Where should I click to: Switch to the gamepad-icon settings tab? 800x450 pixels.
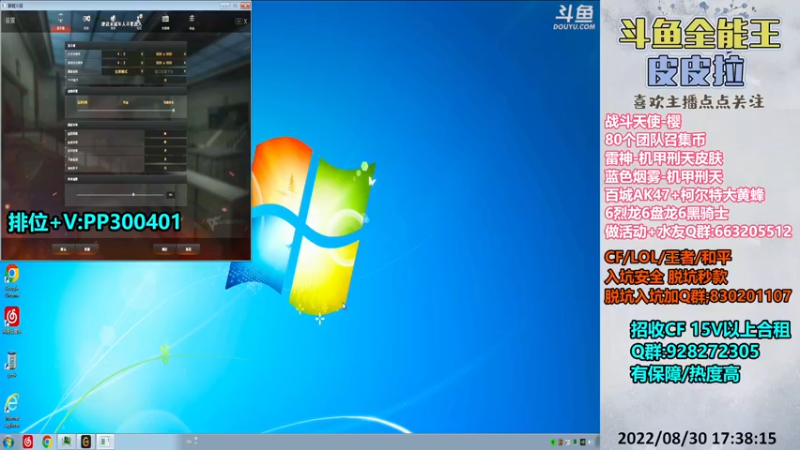pyautogui.click(x=86, y=22)
